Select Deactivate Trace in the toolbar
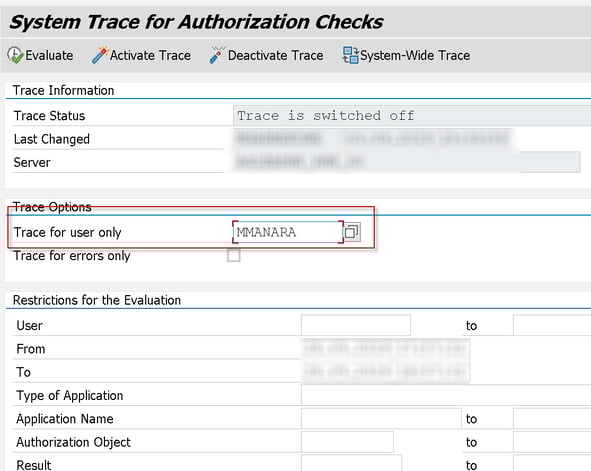 tap(276, 55)
